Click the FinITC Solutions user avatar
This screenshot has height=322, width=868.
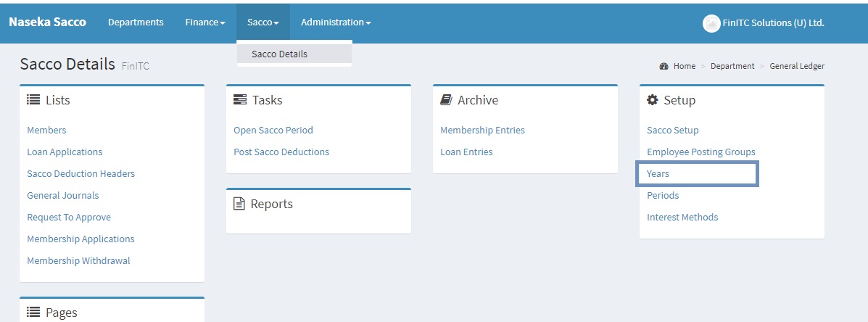(x=711, y=23)
